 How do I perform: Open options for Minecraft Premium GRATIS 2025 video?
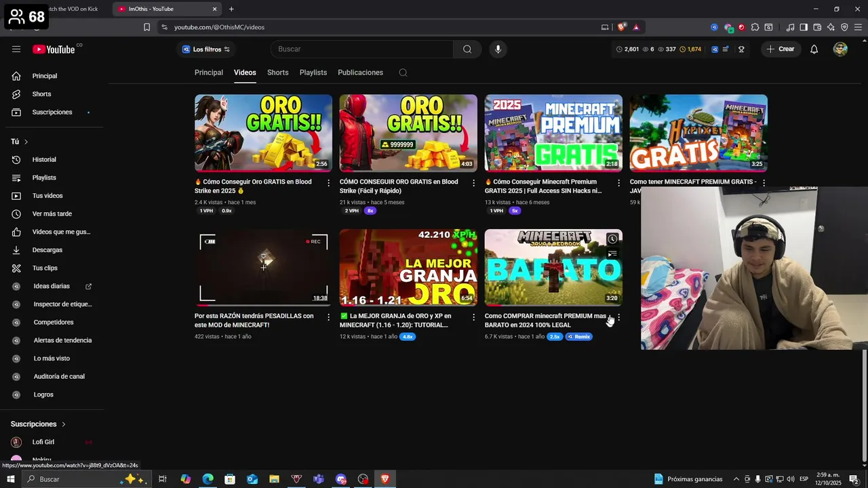click(x=618, y=183)
